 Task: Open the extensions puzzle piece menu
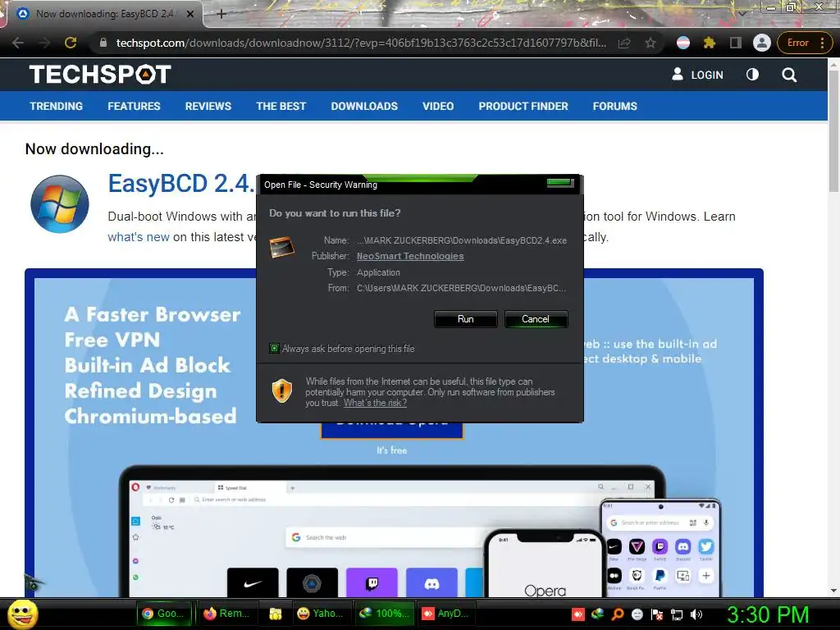click(x=710, y=43)
